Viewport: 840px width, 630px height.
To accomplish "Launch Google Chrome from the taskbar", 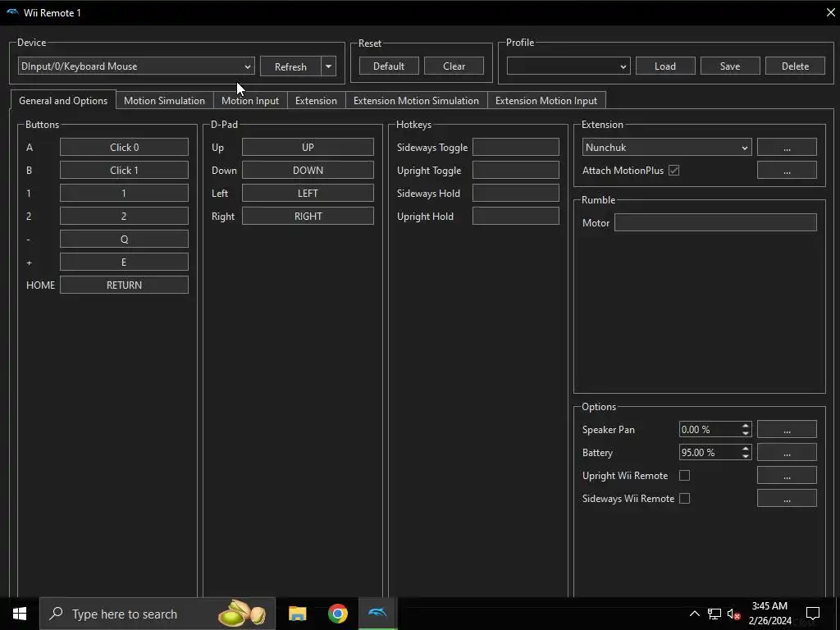I will coord(337,614).
